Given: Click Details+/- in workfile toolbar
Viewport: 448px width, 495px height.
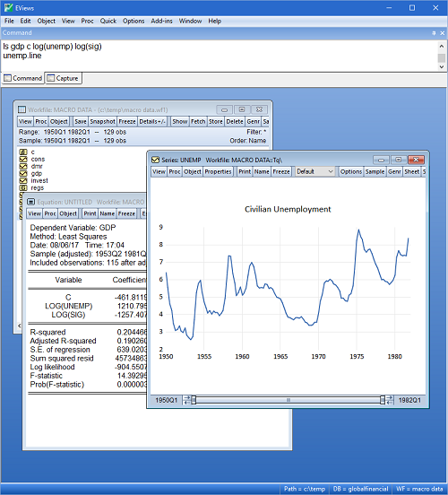Looking at the screenshot, I should (x=152, y=122).
